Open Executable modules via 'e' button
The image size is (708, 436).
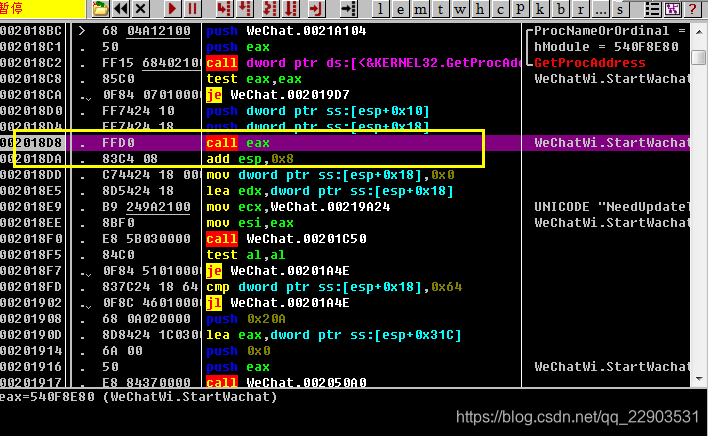401,9
